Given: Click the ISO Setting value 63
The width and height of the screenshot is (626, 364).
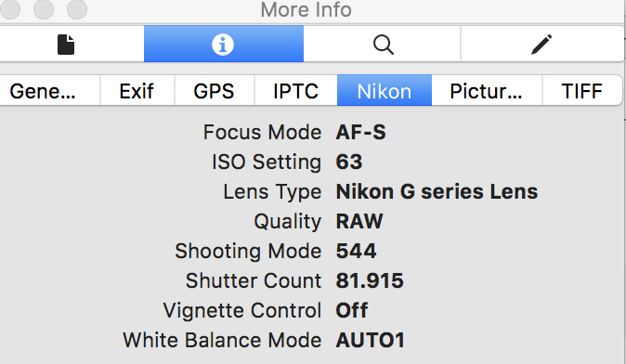Looking at the screenshot, I should [x=349, y=162].
